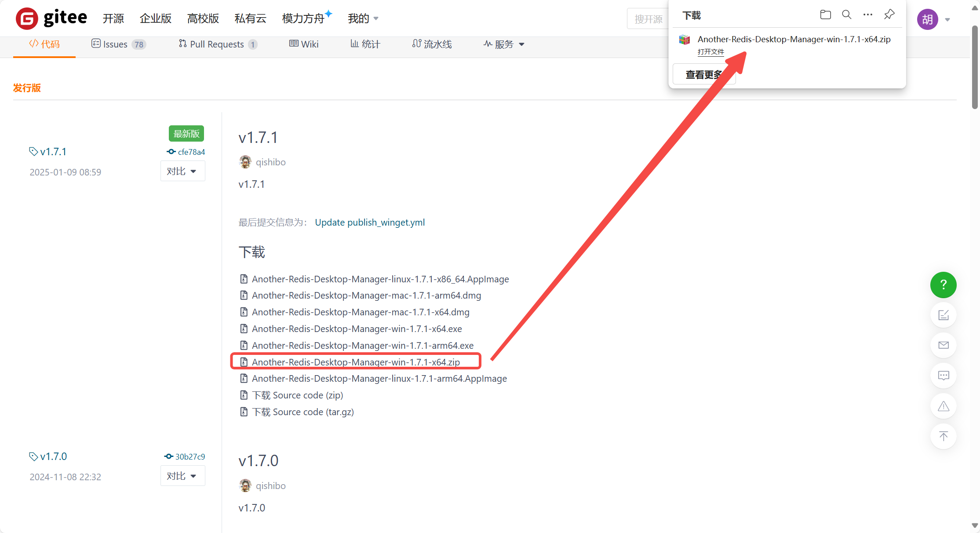Open the 流水线 tab
Screen dimensions: 980x533
tap(432, 44)
